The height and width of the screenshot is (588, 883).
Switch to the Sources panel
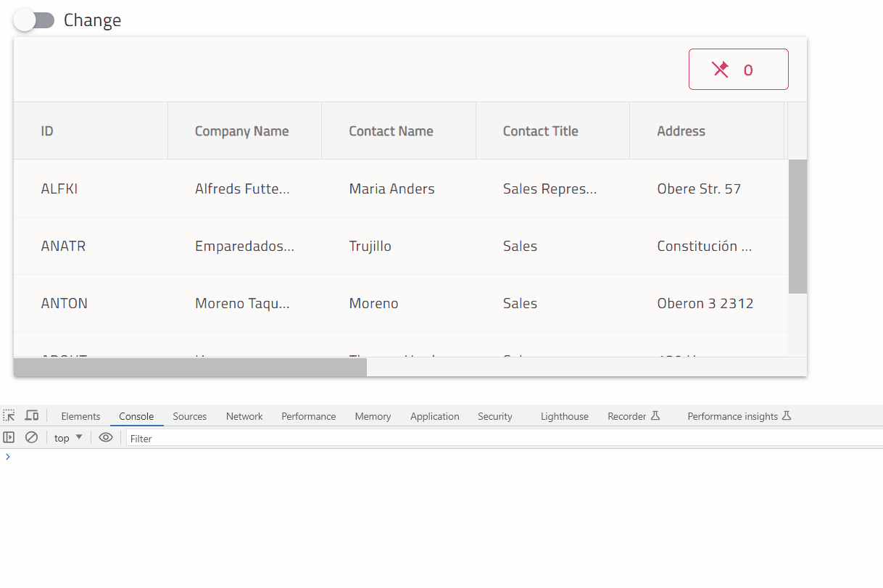(189, 416)
